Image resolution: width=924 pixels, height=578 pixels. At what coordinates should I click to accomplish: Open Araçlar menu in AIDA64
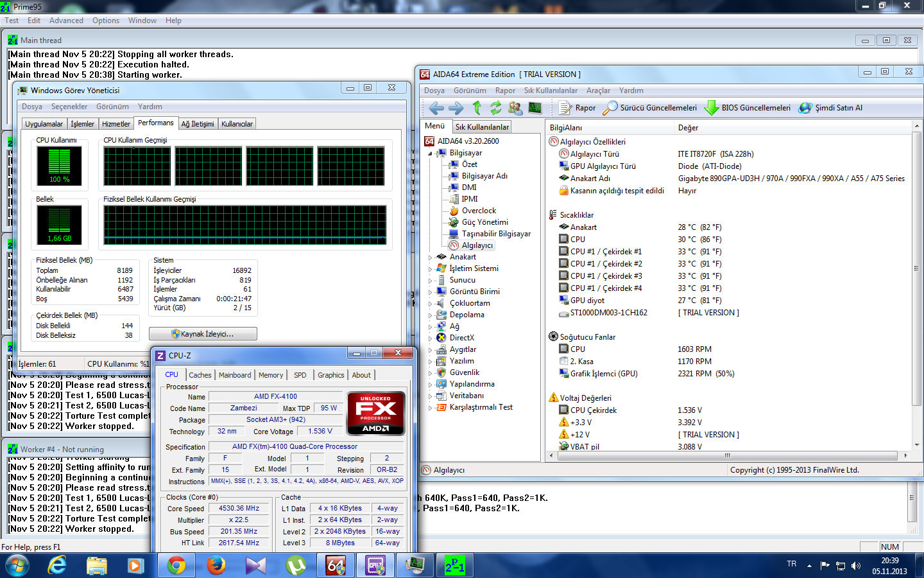point(598,91)
